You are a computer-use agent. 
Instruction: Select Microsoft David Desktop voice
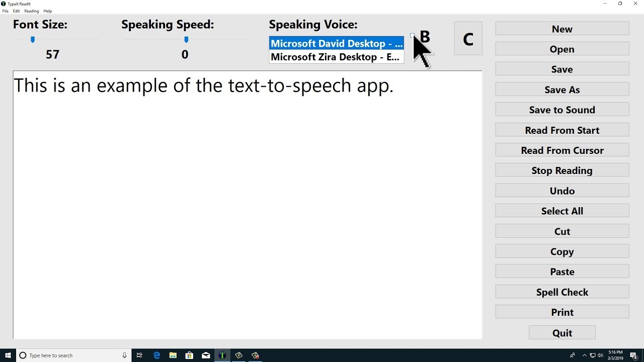(x=337, y=43)
